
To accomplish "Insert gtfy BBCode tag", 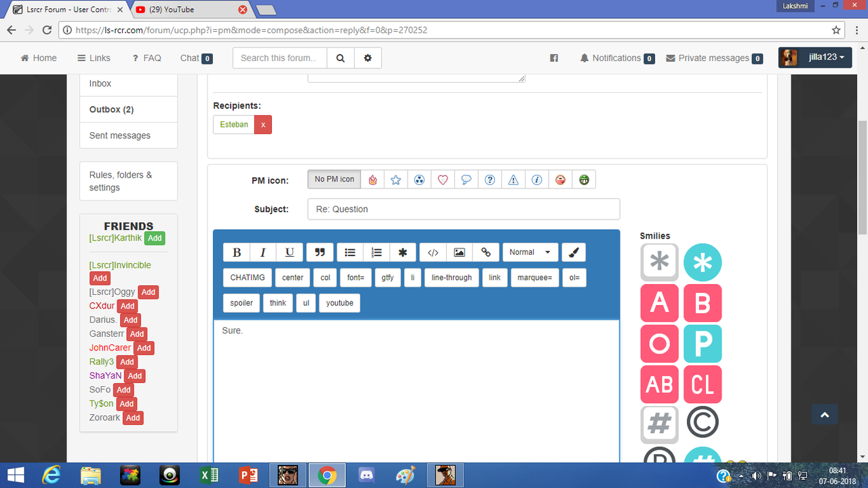I will click(388, 278).
